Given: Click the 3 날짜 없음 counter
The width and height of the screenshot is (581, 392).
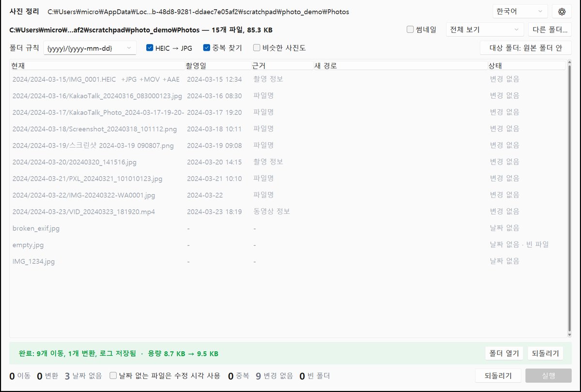Looking at the screenshot, I should [x=83, y=376].
